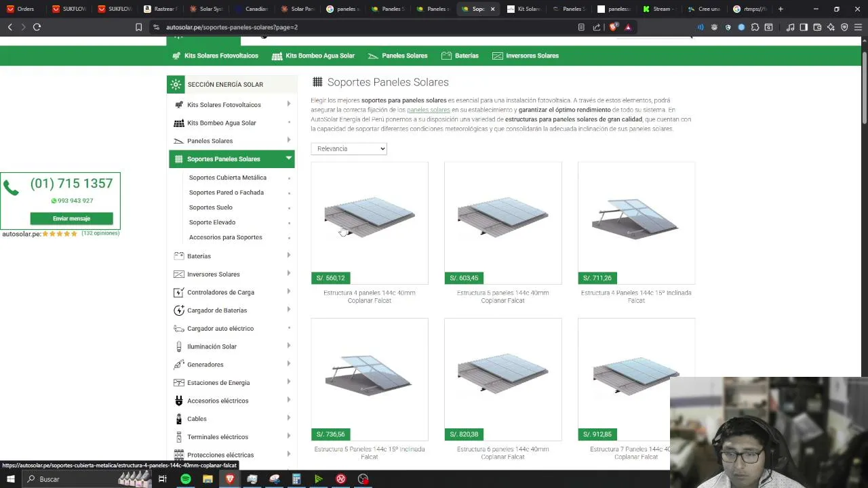This screenshot has width=868, height=488.
Task: Open the Relevancia sort dropdown
Action: tap(349, 148)
